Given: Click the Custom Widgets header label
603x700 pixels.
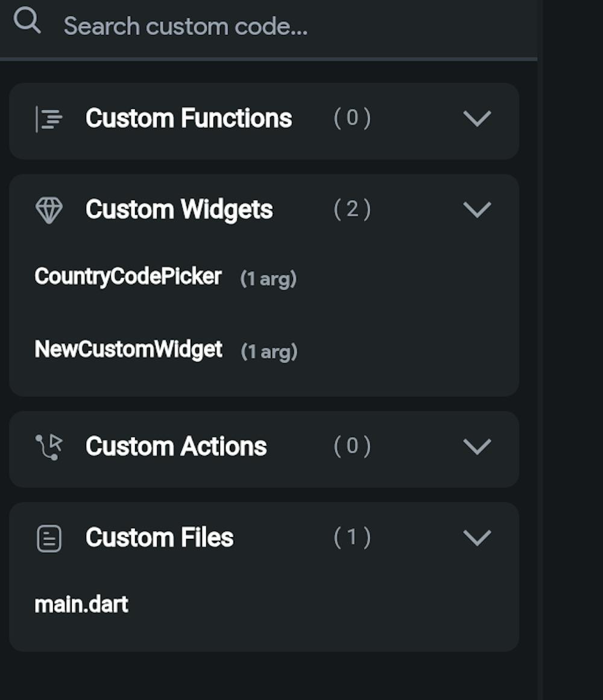Looking at the screenshot, I should (x=179, y=210).
